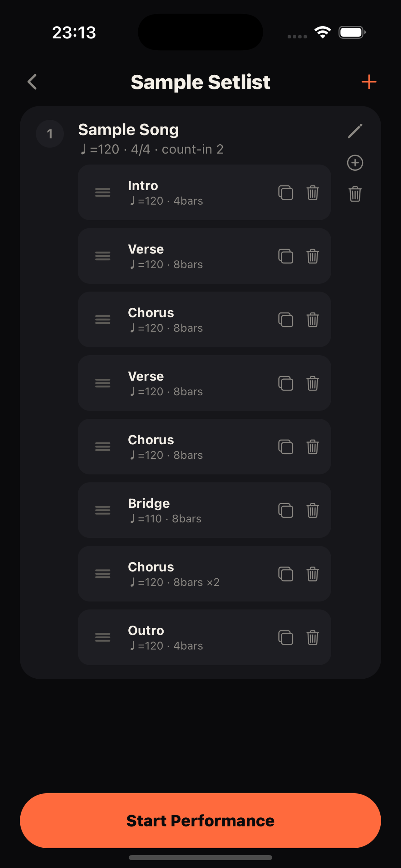Image resolution: width=401 pixels, height=868 pixels.
Task: Grab the Intro section reorder handle
Action: (103, 192)
